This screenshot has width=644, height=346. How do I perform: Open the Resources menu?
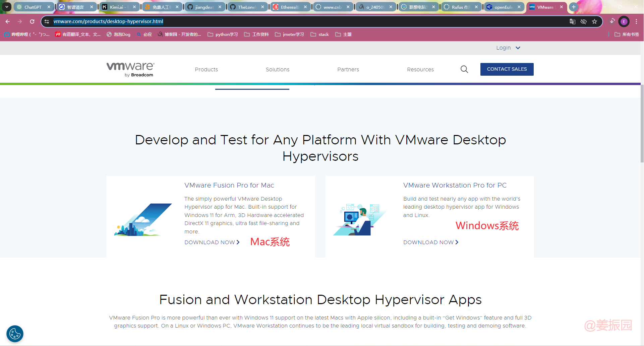[420, 69]
